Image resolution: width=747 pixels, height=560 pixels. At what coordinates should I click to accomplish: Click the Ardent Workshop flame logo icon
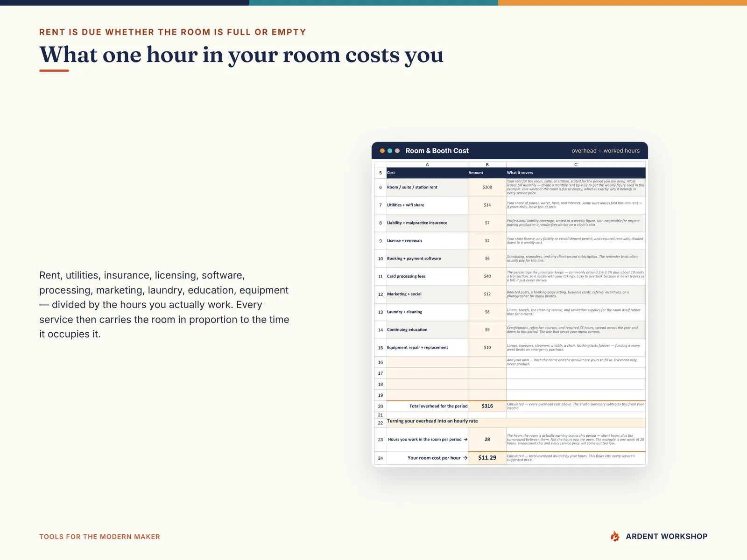(615, 537)
